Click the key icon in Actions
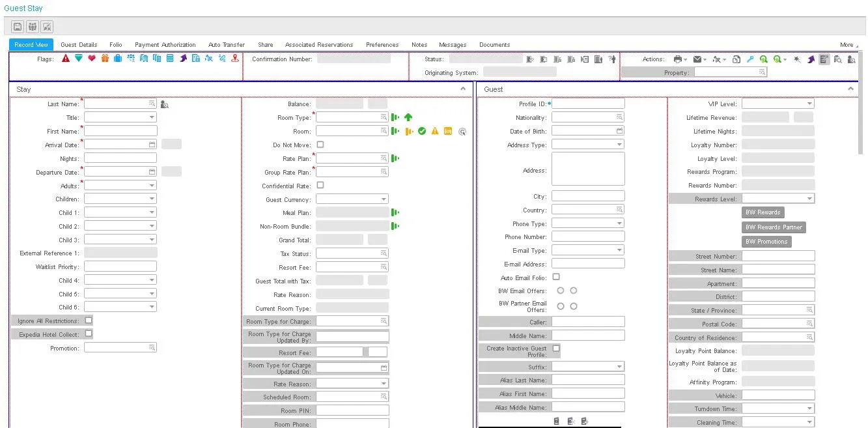This screenshot has width=868, height=428. pos(750,59)
